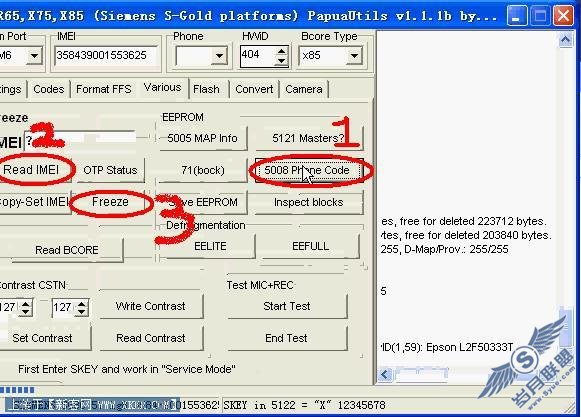Switch to the Flash tab

206,89
